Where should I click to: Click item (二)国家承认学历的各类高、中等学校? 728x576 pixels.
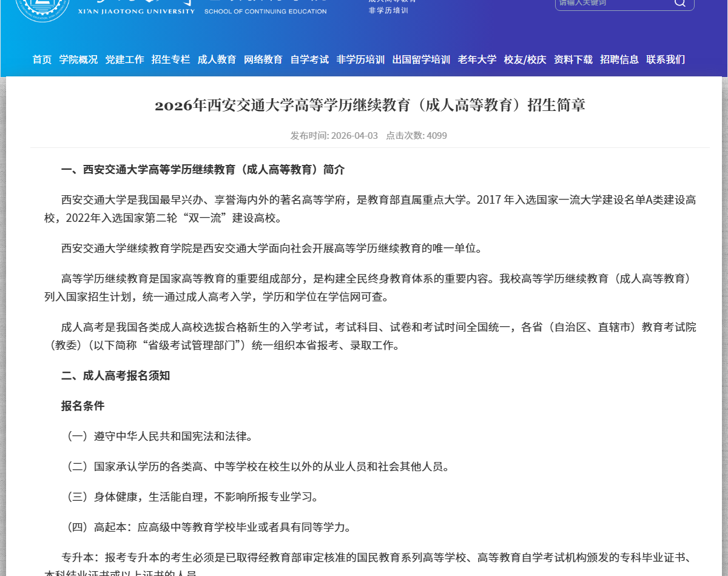point(257,467)
